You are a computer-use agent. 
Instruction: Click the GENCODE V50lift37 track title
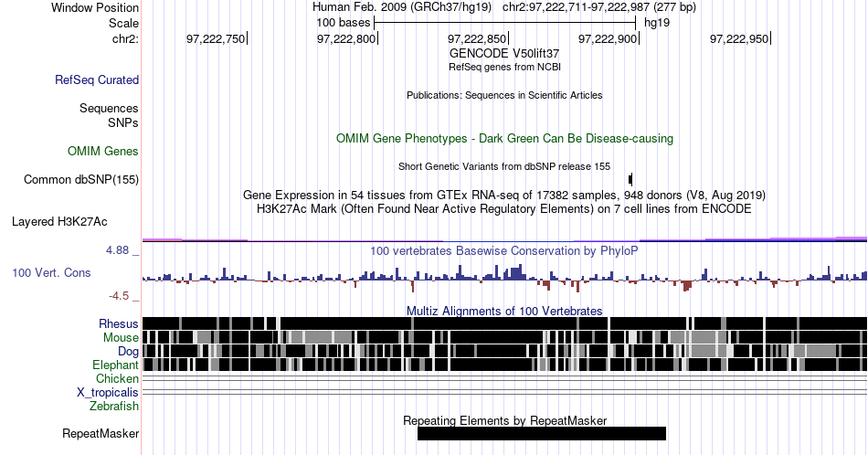[504, 53]
